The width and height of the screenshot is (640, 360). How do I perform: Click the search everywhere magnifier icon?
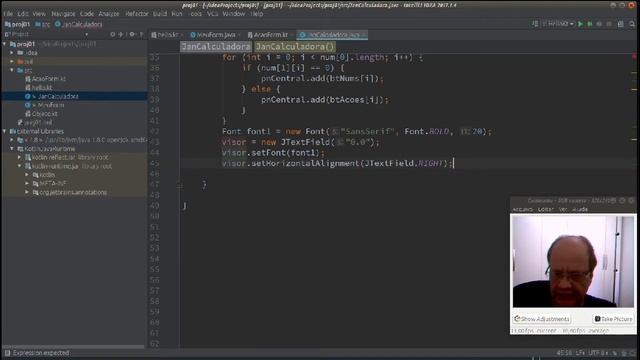[632, 24]
